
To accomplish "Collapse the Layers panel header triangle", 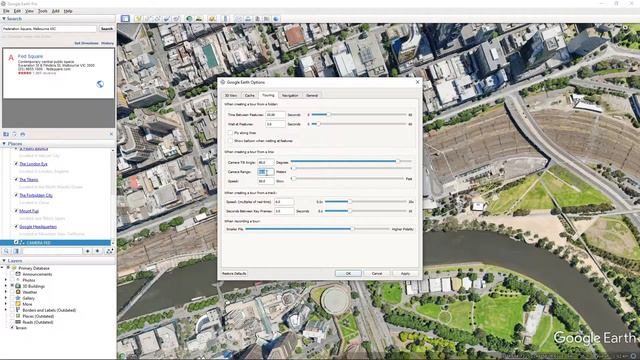I will 4,260.
